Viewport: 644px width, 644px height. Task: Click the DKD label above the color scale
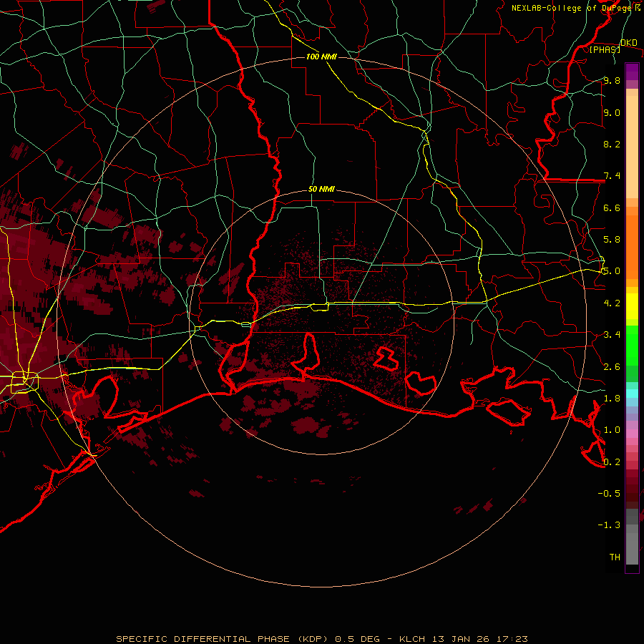pos(628,43)
